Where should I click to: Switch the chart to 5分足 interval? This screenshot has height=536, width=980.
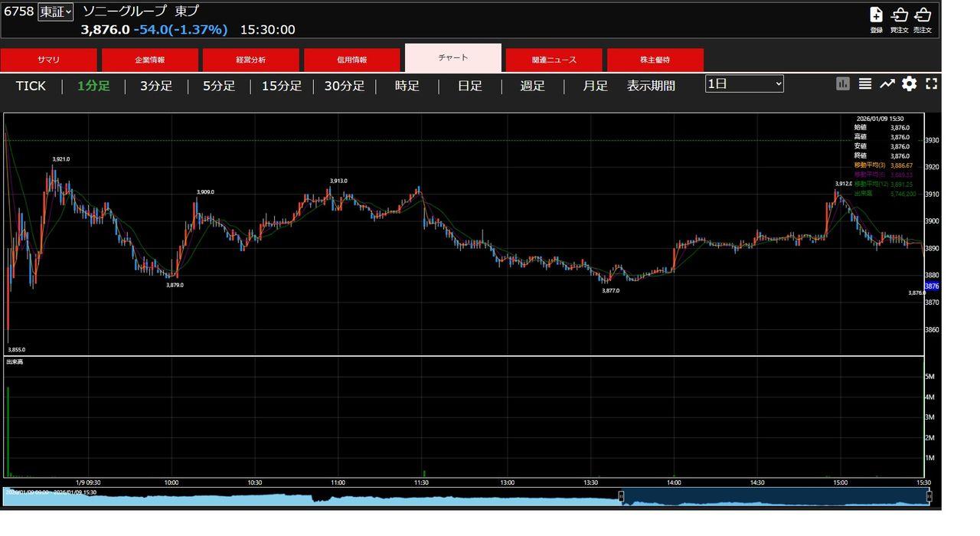219,86
